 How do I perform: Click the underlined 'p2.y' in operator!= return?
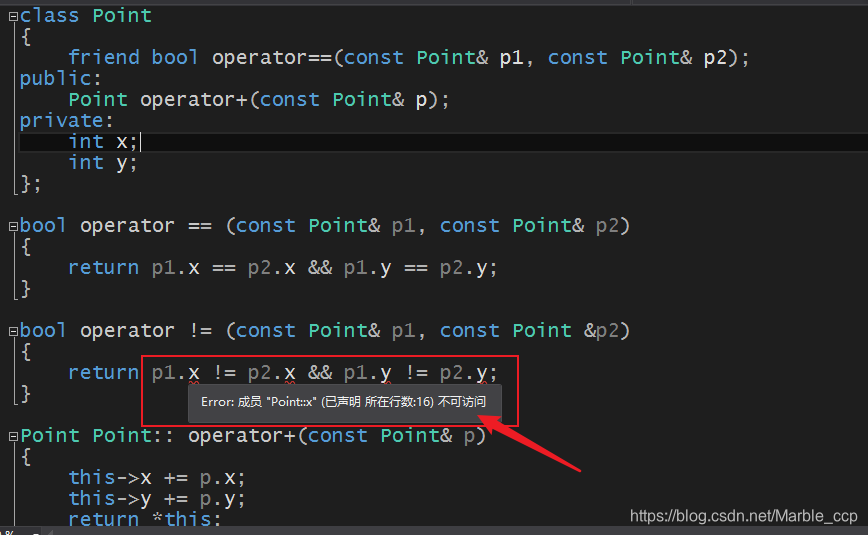464,373
